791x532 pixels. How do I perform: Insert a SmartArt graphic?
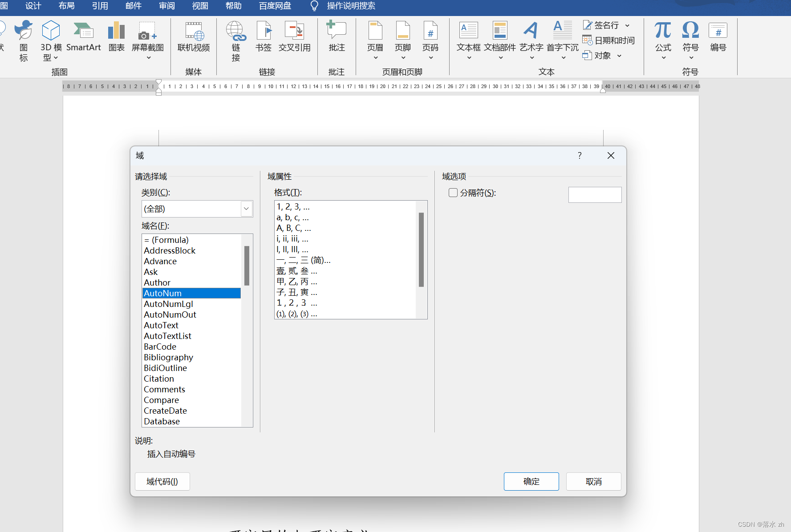(83, 37)
